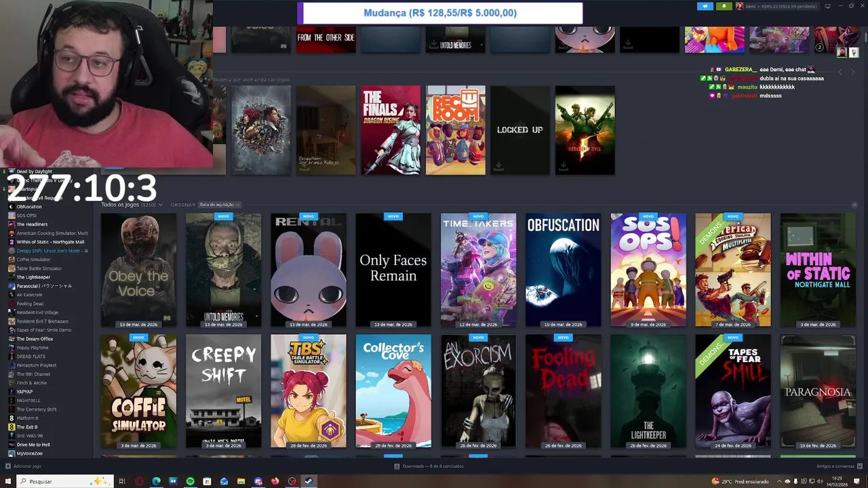This screenshot has width=868, height=488.
Task: Select Table Battle Simulator in the sidebar
Action: click(39, 268)
